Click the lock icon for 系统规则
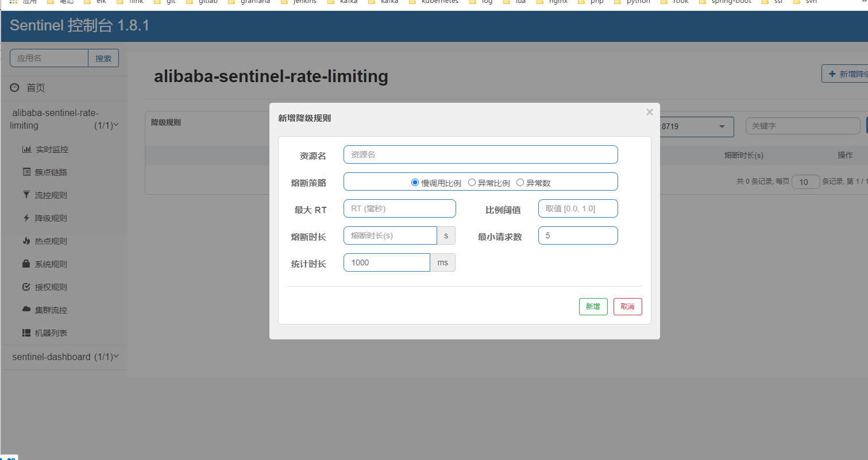 pos(26,264)
